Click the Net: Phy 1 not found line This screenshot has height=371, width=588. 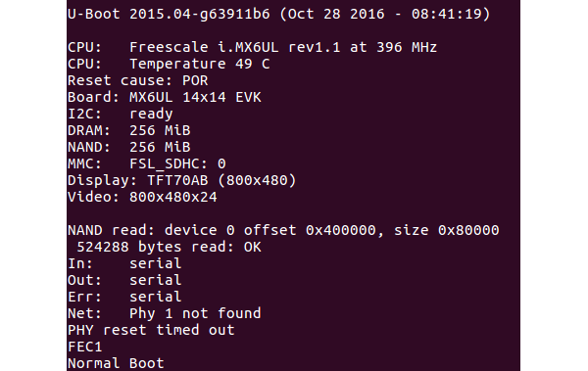tap(165, 313)
